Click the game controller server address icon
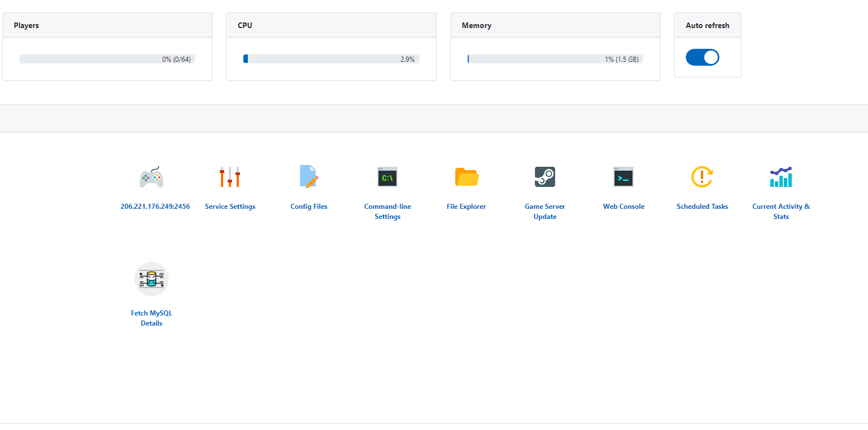The width and height of the screenshot is (868, 430). (151, 177)
